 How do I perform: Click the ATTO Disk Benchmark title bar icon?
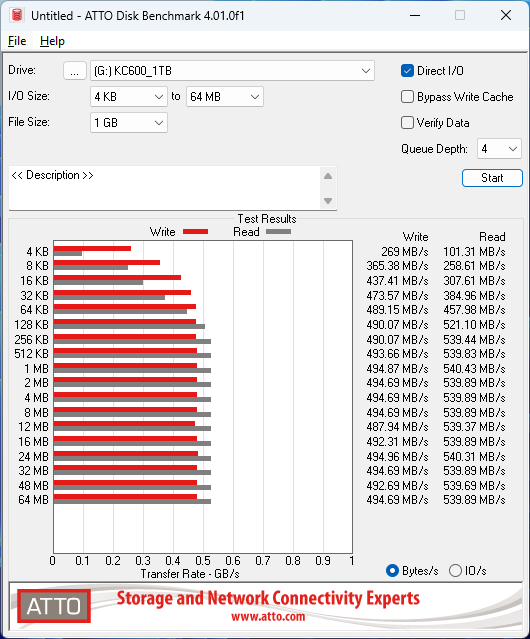17,15
